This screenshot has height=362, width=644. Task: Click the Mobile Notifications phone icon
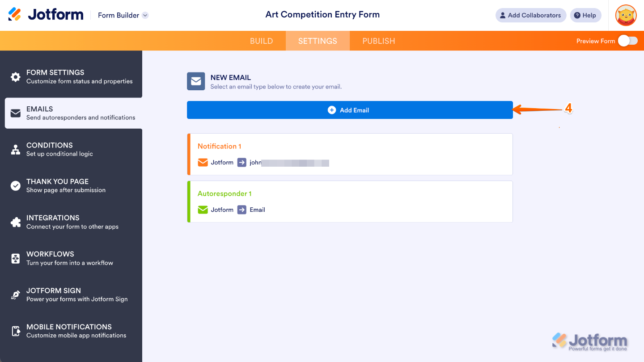[16, 331]
